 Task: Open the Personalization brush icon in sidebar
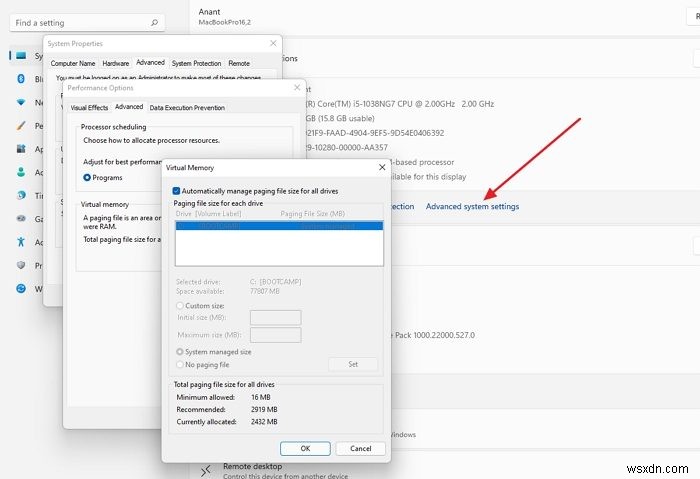pos(21,125)
